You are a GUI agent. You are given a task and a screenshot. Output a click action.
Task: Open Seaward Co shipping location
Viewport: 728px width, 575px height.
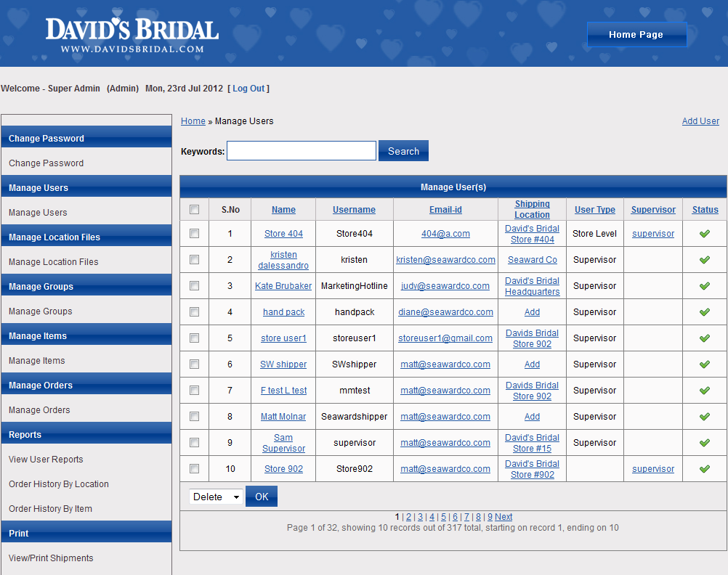pyautogui.click(x=532, y=259)
